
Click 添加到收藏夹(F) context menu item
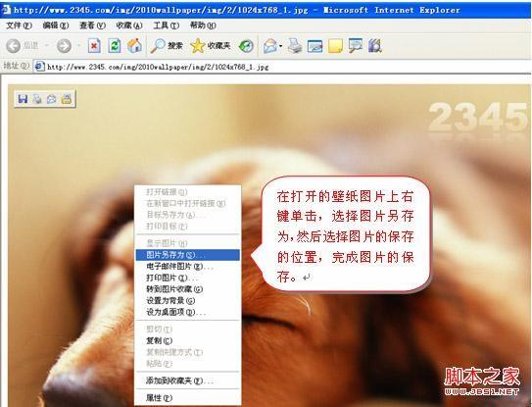pyautogui.click(x=188, y=381)
